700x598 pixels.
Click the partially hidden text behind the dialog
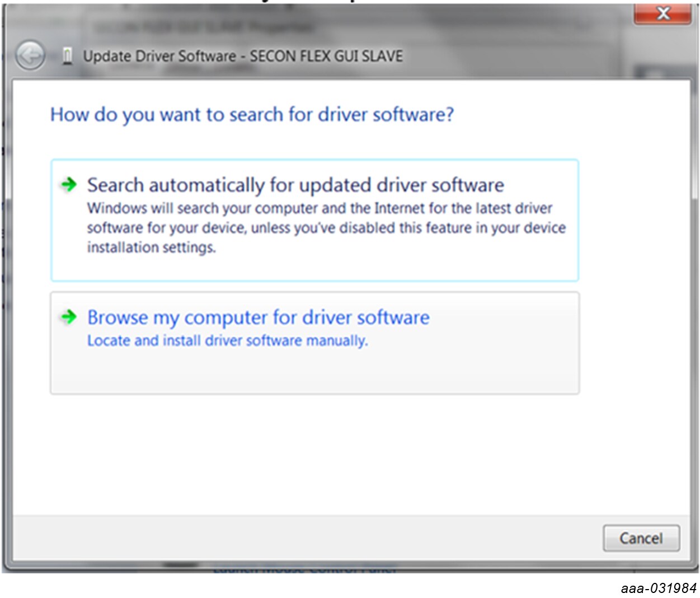pos(305,569)
